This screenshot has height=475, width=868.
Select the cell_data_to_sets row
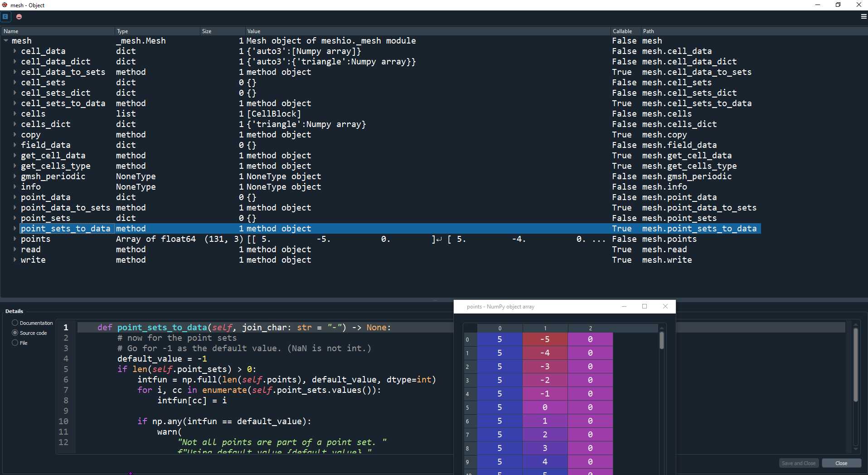coord(381,72)
